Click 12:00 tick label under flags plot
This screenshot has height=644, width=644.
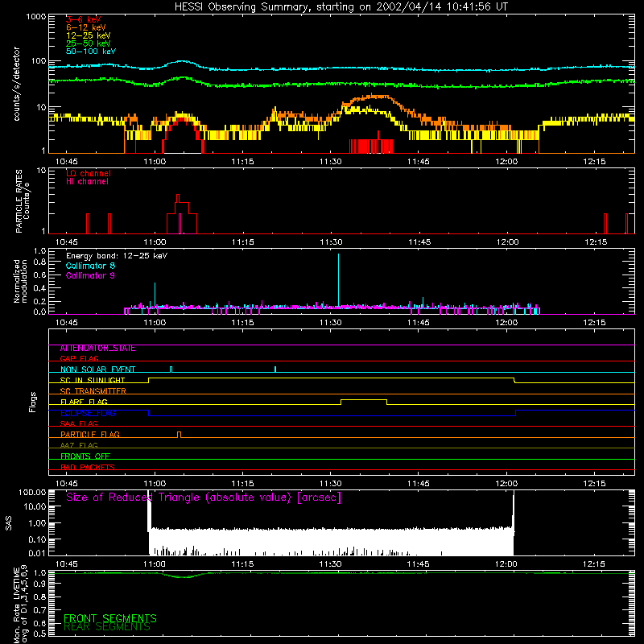pyautogui.click(x=506, y=484)
